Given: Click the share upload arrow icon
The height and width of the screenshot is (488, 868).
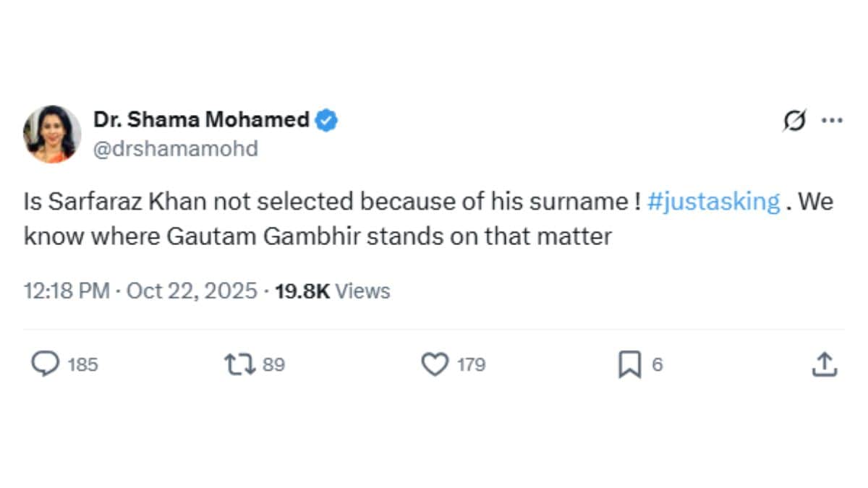Looking at the screenshot, I should (824, 364).
